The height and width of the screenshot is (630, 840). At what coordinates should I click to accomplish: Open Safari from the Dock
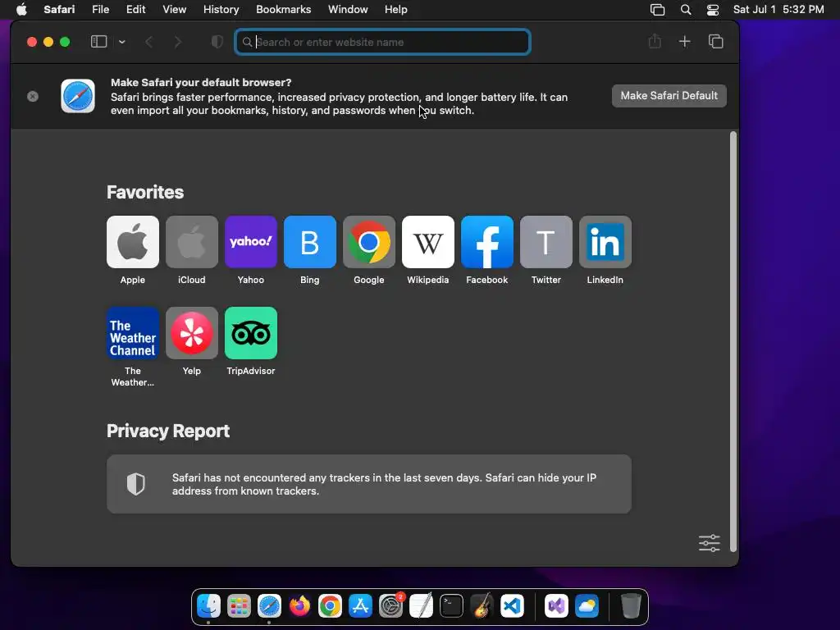[269, 606]
